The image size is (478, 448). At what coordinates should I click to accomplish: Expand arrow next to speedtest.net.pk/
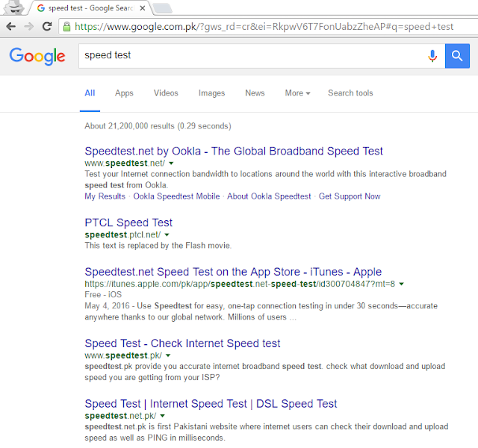[x=163, y=416]
